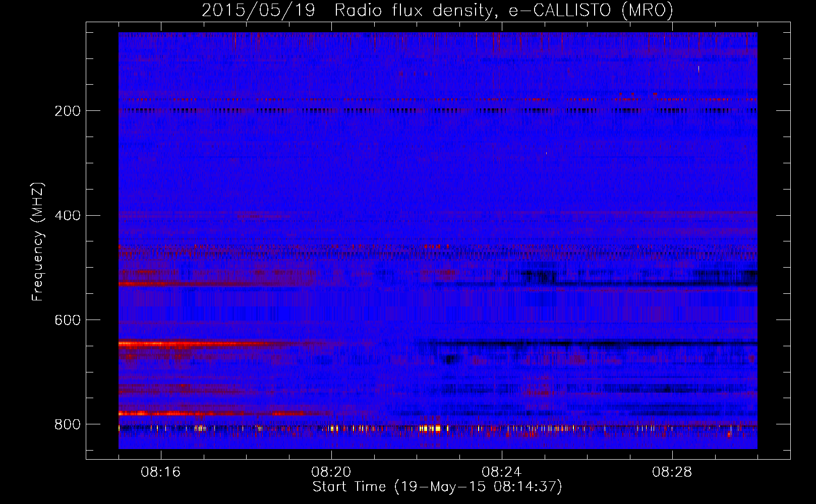Screen dimensions: 816x504
Task: Click the 08:24 time tick label
Action: pyautogui.click(x=502, y=472)
